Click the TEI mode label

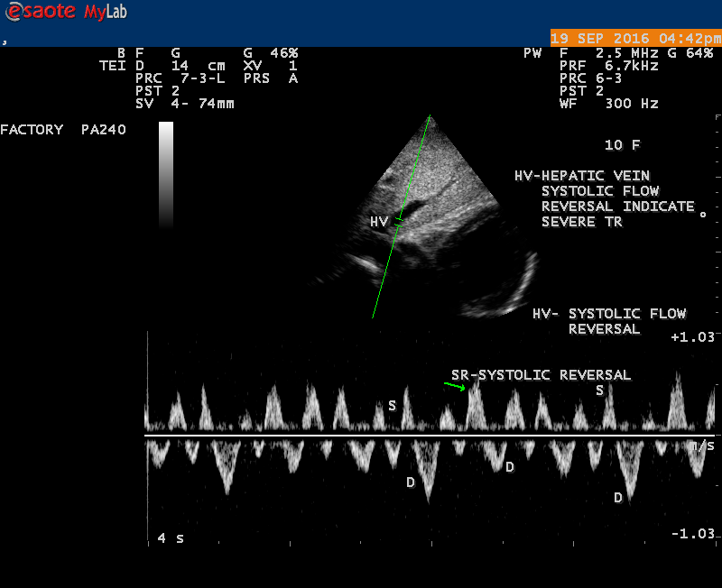tap(112, 66)
